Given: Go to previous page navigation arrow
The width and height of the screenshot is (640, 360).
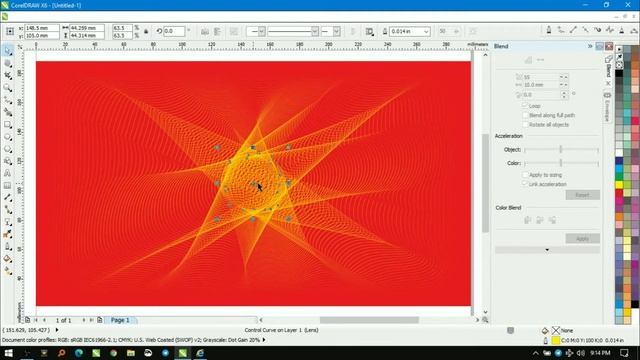Looking at the screenshot, I should [44, 320].
